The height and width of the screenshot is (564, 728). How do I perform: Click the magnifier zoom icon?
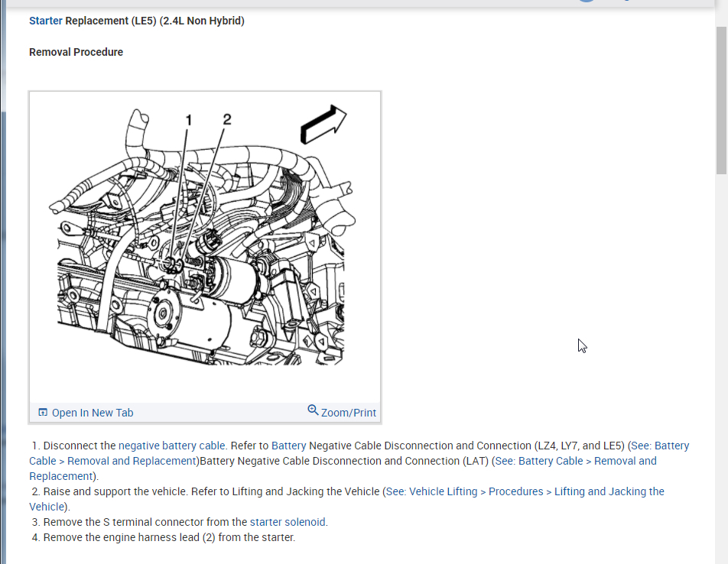tap(313, 410)
